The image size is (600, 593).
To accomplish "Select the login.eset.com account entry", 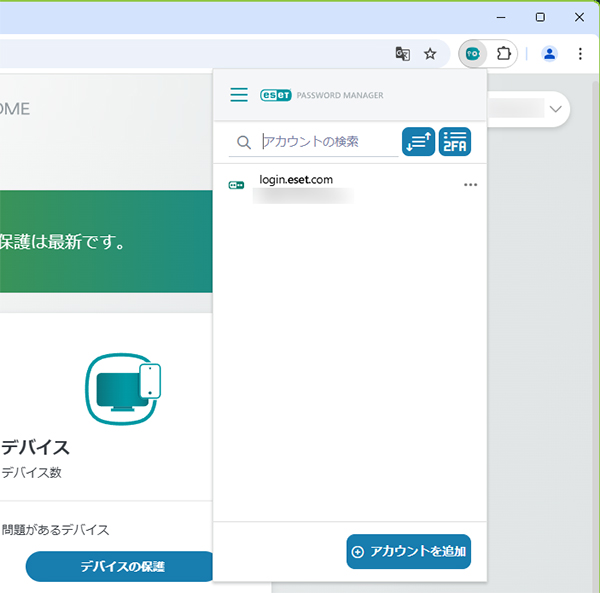I will point(350,186).
